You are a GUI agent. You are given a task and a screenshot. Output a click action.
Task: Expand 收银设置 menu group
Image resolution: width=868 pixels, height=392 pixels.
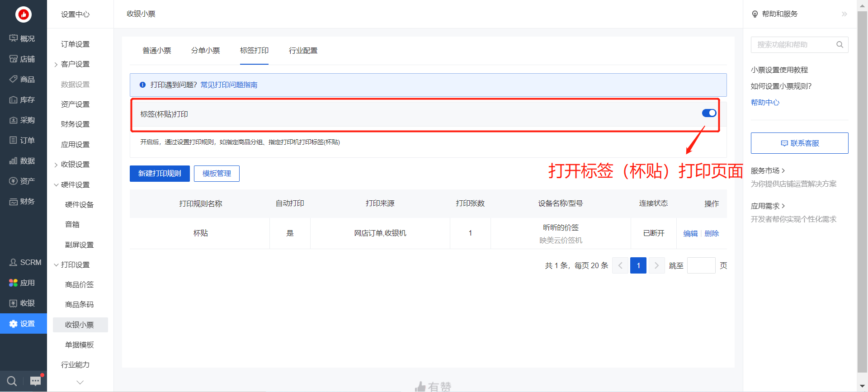click(56, 165)
